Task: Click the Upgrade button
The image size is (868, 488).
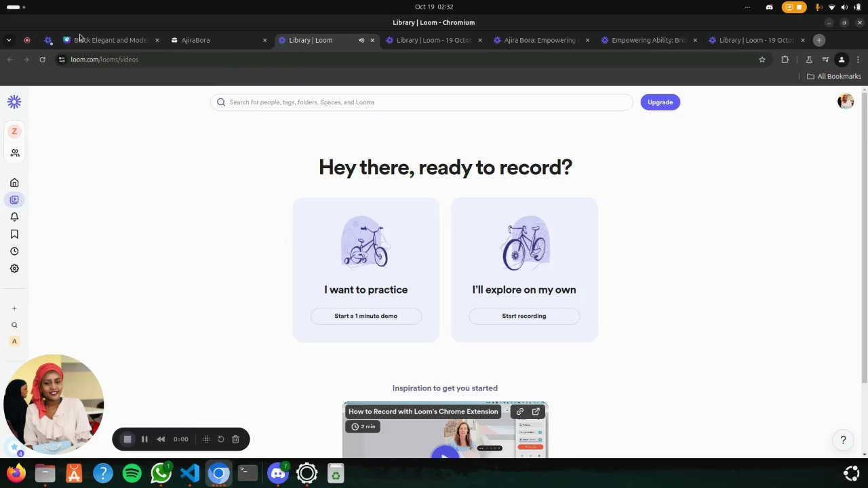Action: coord(660,102)
